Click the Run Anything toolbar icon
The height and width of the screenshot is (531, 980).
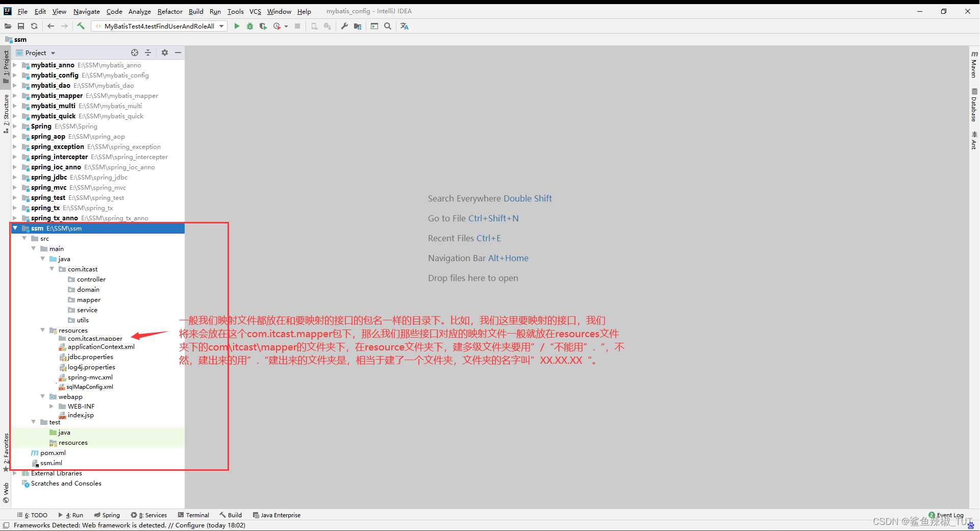[x=374, y=26]
